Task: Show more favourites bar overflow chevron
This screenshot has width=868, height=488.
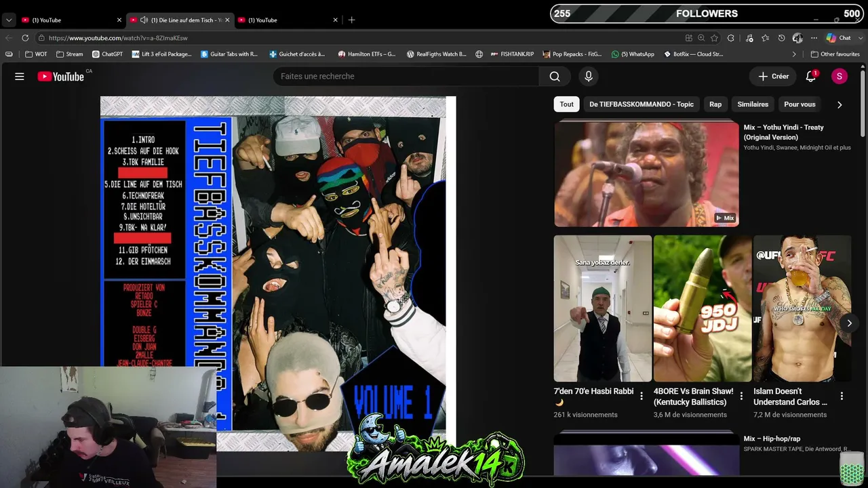Action: coord(794,54)
